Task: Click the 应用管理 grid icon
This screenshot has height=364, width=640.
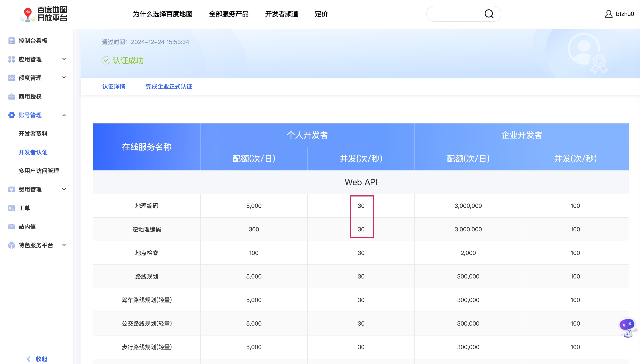Action: [11, 59]
